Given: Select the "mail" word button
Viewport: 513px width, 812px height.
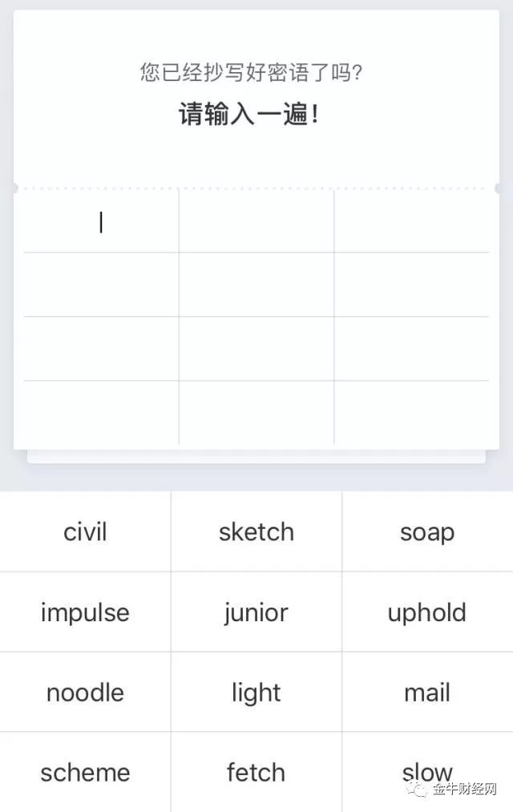Looking at the screenshot, I should coord(427,693).
